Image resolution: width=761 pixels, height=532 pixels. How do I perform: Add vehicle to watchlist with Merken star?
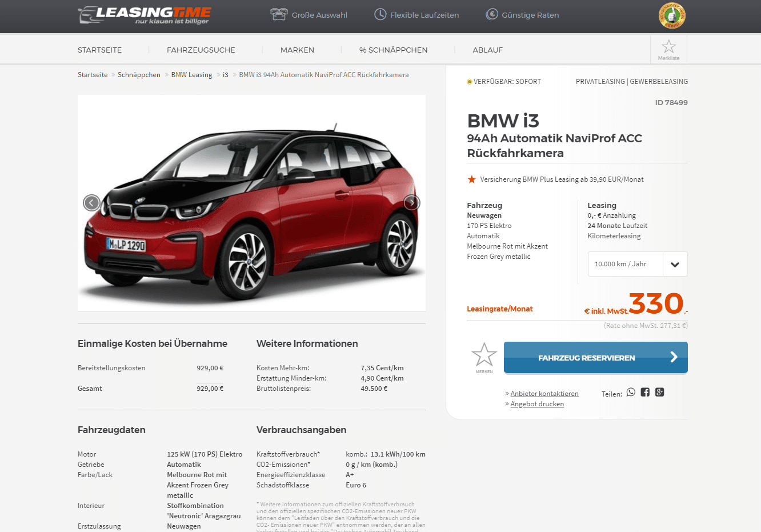[x=484, y=357]
